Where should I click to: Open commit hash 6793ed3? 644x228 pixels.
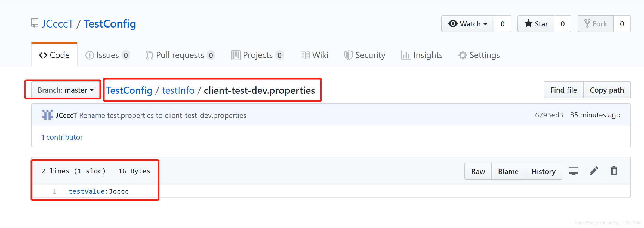tap(549, 115)
